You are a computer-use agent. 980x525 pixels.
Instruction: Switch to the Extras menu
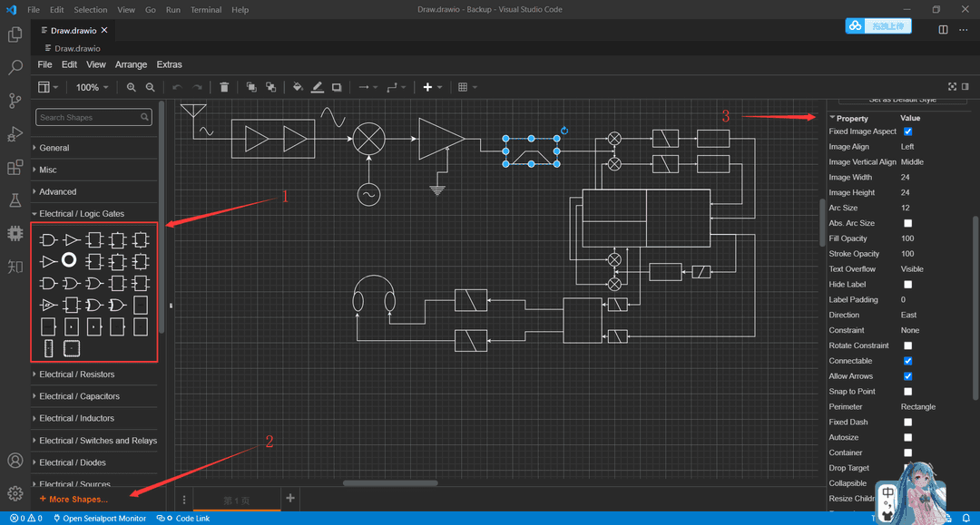tap(169, 64)
